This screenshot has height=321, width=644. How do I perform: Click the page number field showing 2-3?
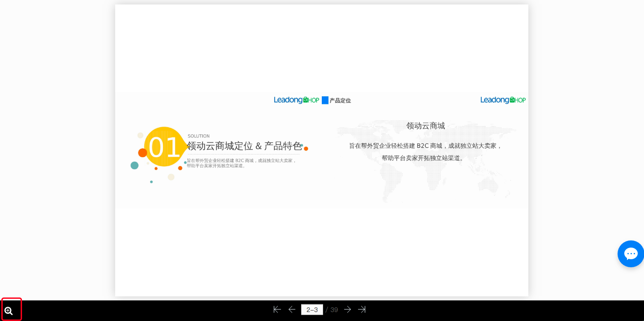(312, 309)
